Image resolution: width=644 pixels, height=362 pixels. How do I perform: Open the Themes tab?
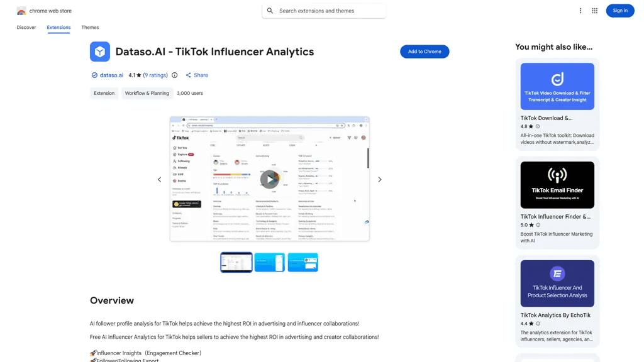coord(90,28)
